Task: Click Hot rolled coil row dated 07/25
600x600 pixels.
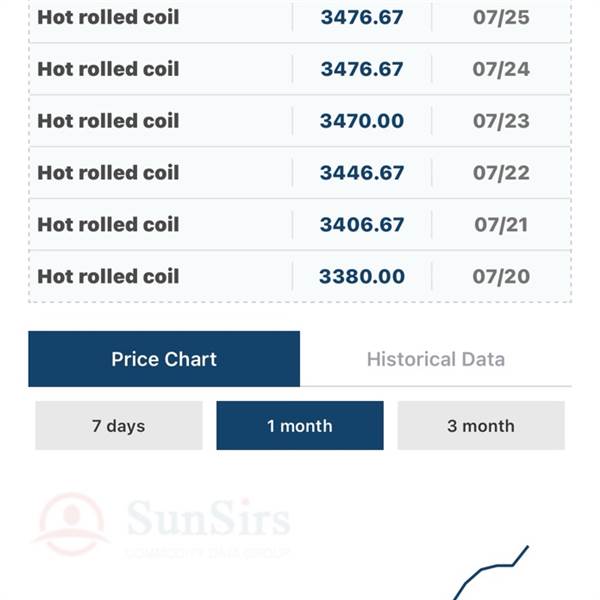Action: pyautogui.click(x=300, y=18)
